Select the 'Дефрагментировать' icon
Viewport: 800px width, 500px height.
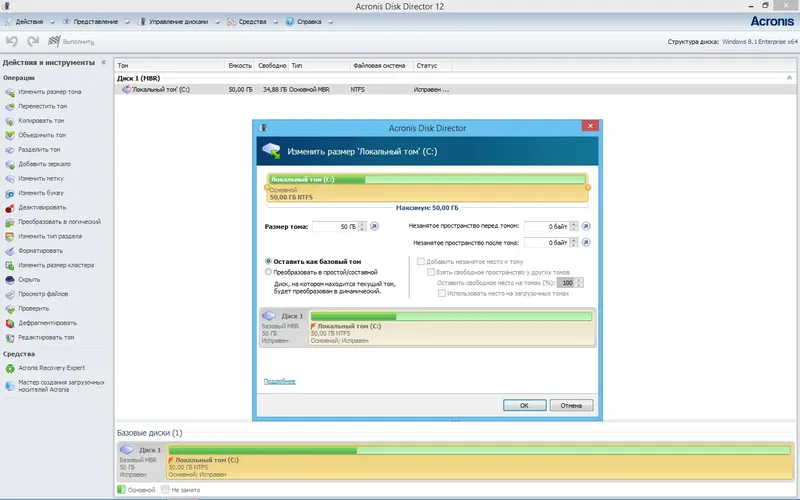[10, 323]
